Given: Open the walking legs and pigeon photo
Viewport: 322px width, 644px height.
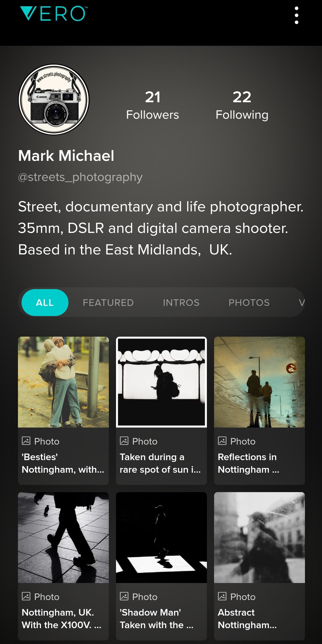Looking at the screenshot, I should click(x=63, y=538).
